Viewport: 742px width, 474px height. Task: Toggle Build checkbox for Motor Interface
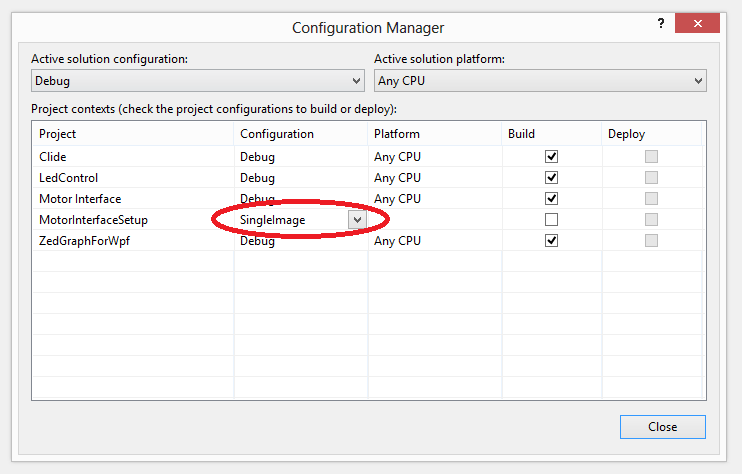point(551,199)
